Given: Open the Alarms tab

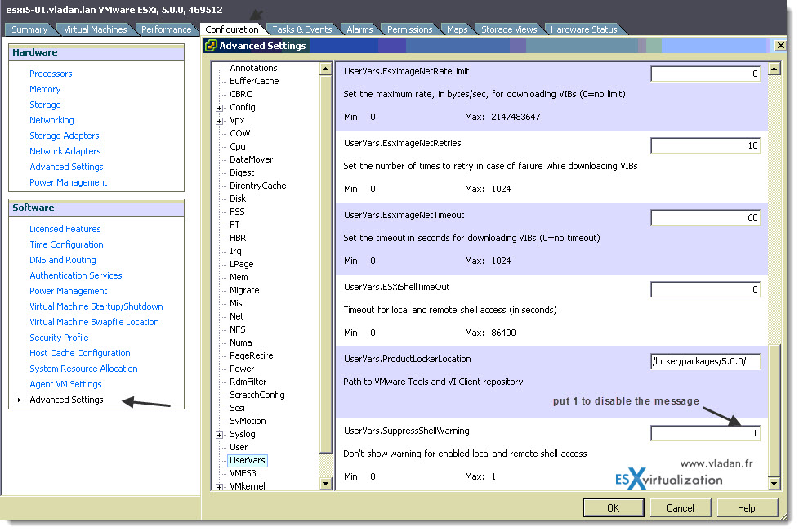Looking at the screenshot, I should pos(359,29).
